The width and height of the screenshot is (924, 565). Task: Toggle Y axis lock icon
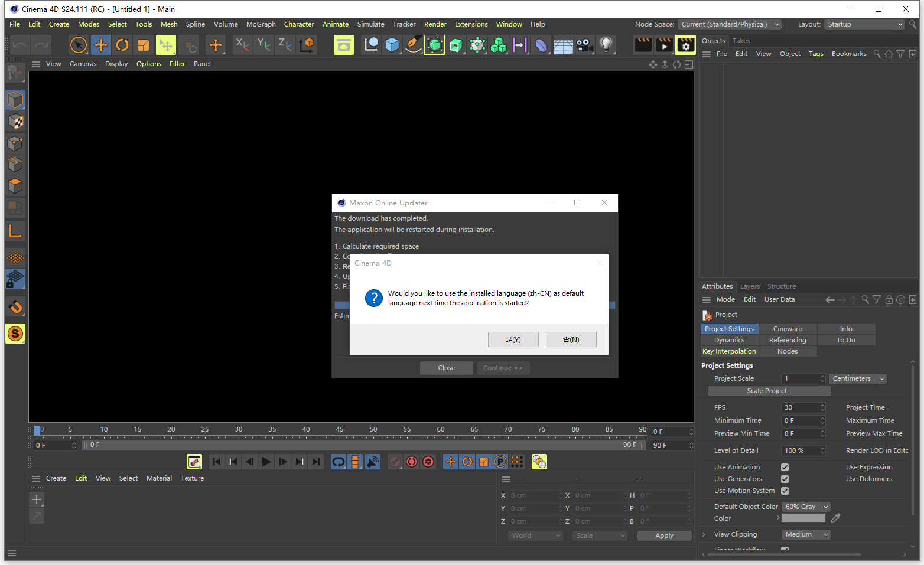[263, 45]
